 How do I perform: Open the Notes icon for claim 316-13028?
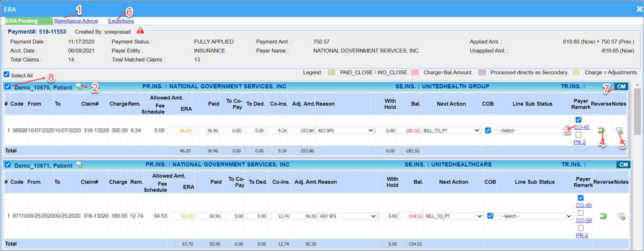pos(619,131)
